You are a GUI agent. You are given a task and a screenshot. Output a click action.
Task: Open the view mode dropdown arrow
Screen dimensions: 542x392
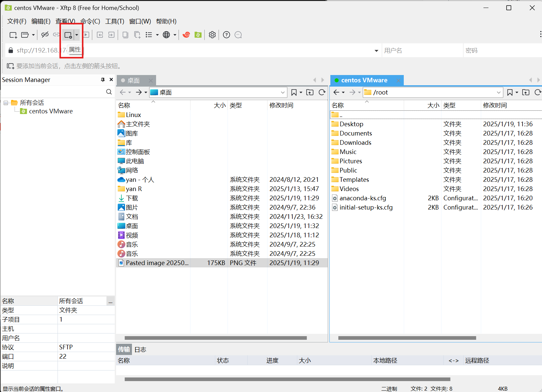click(x=157, y=35)
